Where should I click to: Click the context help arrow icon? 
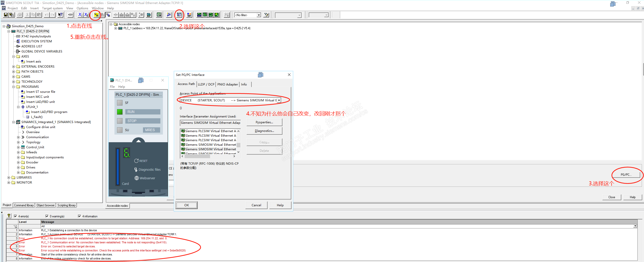pyautogui.click(x=60, y=15)
